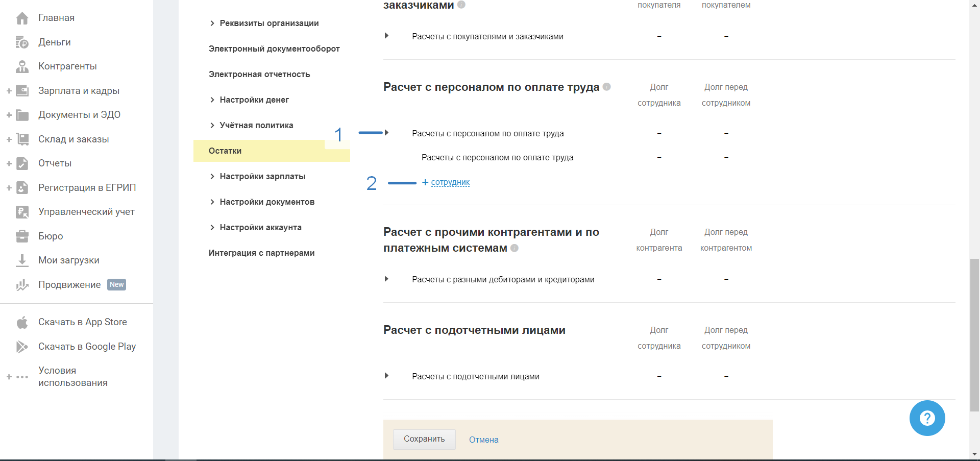Open Мои загрузки in the sidebar
Screen dimensions: 980x461
(x=69, y=260)
